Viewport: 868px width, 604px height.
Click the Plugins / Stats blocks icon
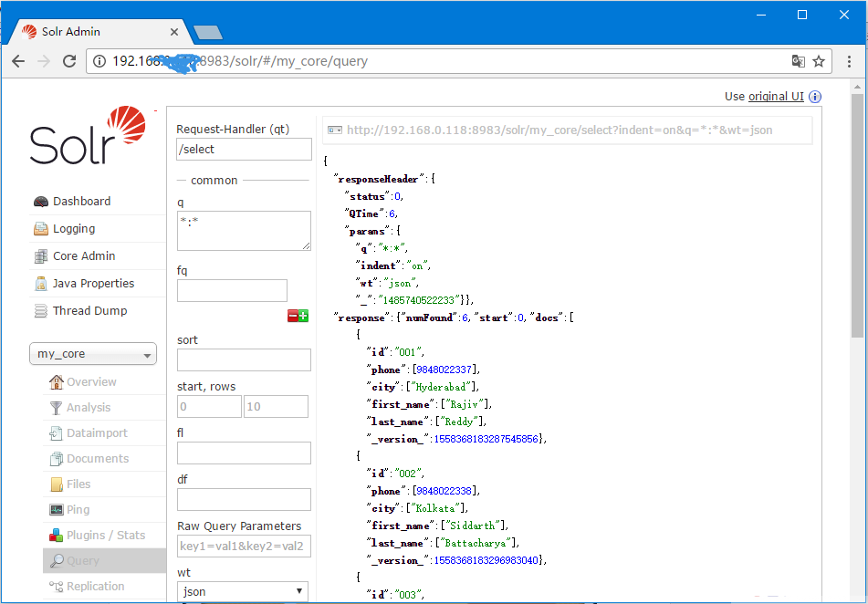[56, 536]
